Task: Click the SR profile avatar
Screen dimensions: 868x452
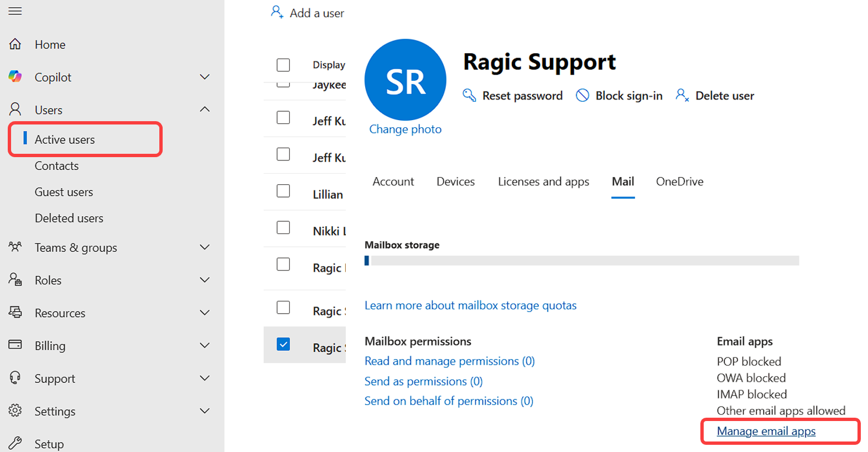Action: click(x=406, y=80)
